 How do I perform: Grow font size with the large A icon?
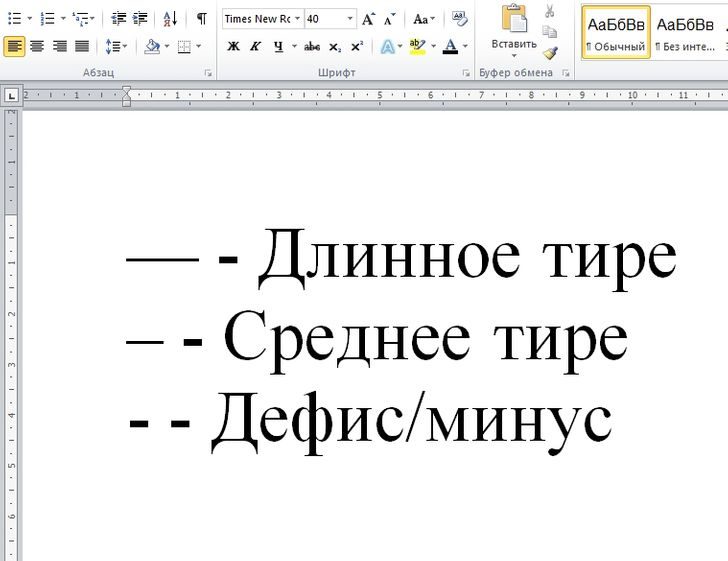(x=368, y=19)
